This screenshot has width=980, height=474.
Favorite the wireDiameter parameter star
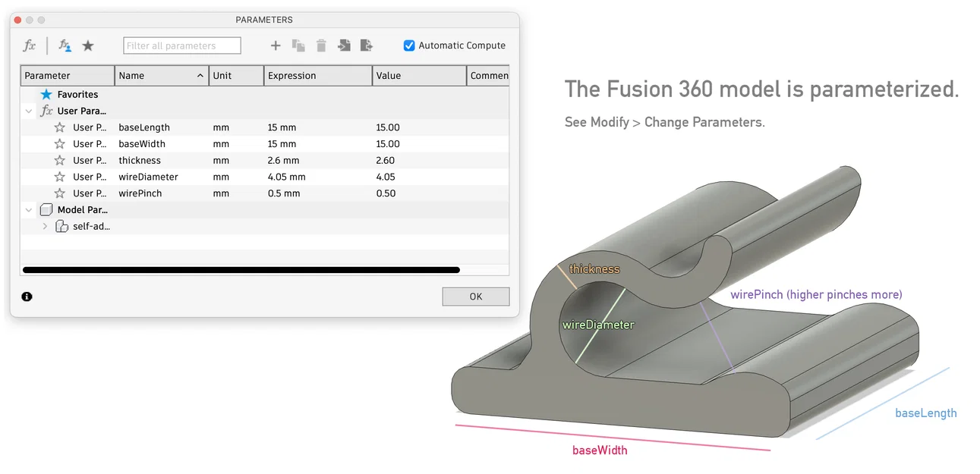click(x=60, y=177)
